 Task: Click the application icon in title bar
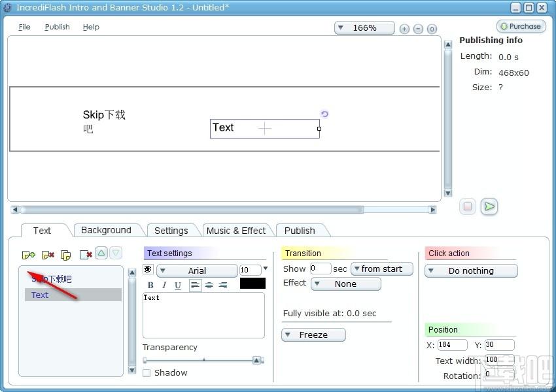[x=7, y=7]
